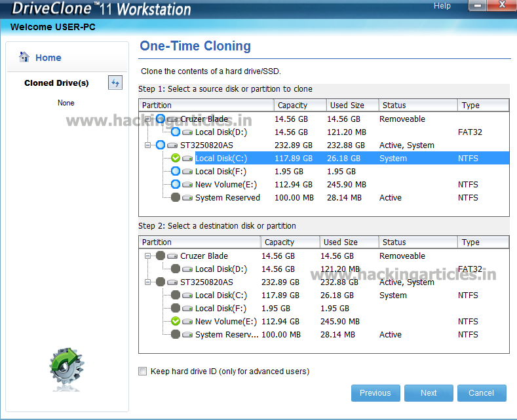Collapse source Cruzer Blade tree node
This screenshot has height=420, width=517.
click(x=147, y=119)
